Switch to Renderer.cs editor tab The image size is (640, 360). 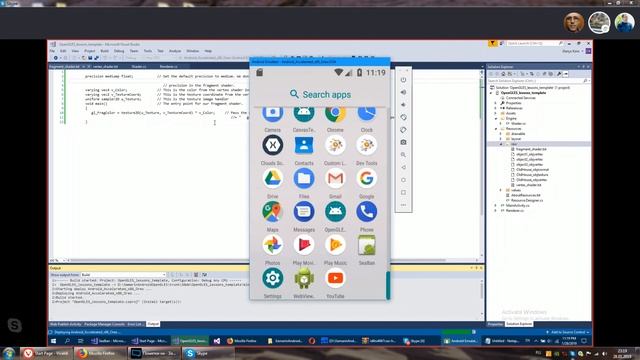168,67
